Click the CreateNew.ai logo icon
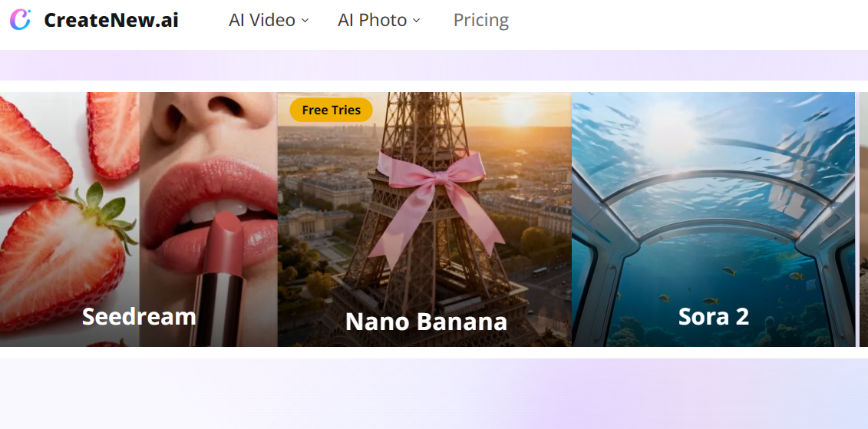The image size is (868, 429). pyautogui.click(x=20, y=20)
